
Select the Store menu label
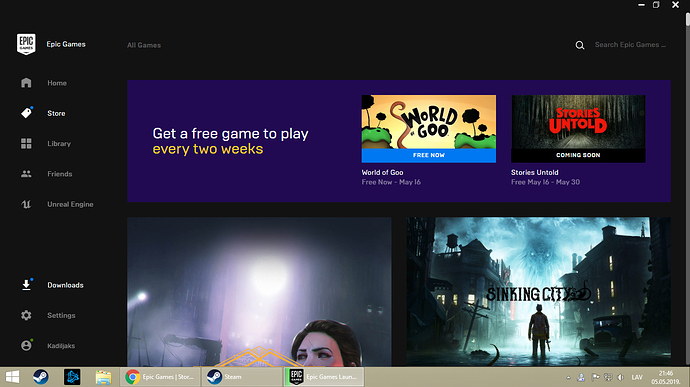coord(56,113)
